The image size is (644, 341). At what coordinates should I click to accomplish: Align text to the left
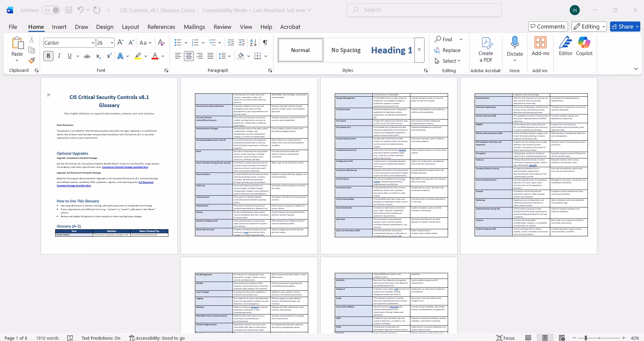(x=178, y=56)
